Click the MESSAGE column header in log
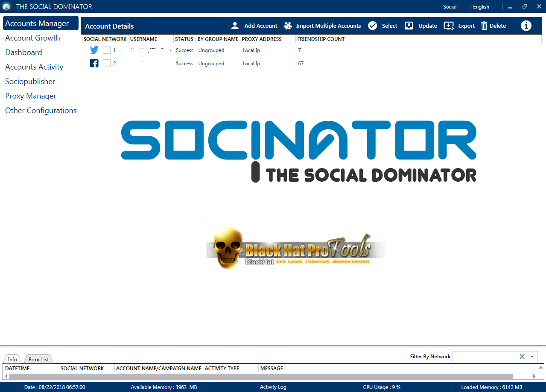Screen dimensions: 546x392 tap(272, 368)
